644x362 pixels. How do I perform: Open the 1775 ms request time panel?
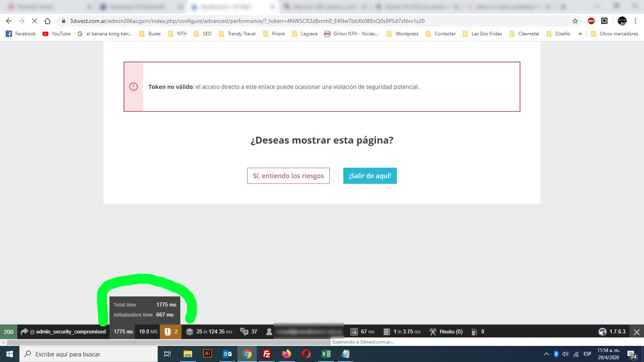(123, 331)
